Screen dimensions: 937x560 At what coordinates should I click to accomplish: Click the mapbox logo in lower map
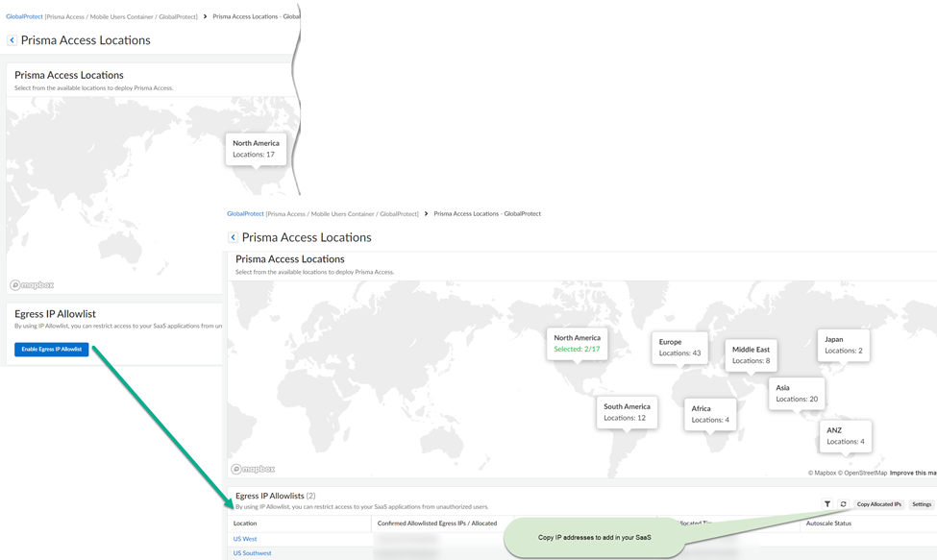click(253, 470)
